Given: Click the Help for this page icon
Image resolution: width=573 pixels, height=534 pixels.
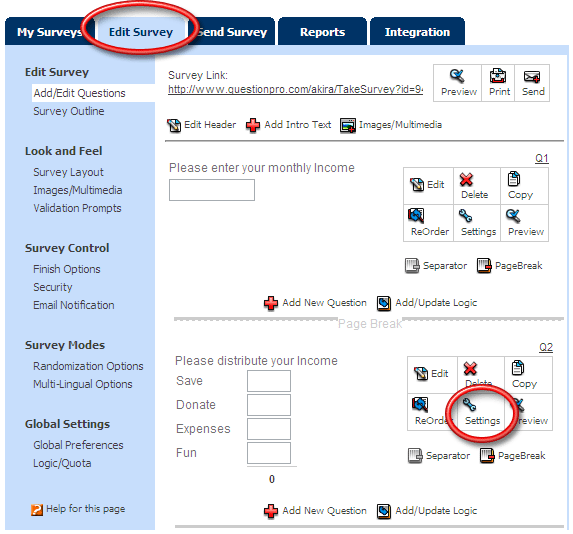Looking at the screenshot, I should pos(37,510).
